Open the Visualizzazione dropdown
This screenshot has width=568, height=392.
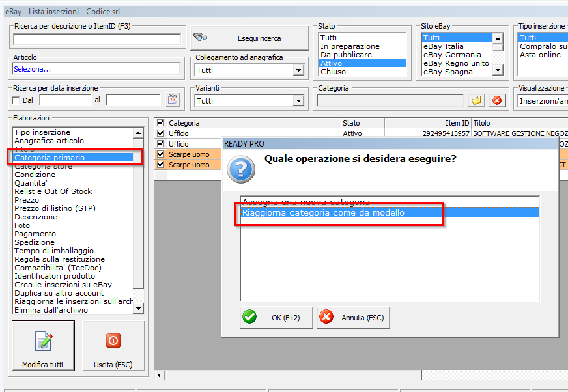[x=543, y=101]
